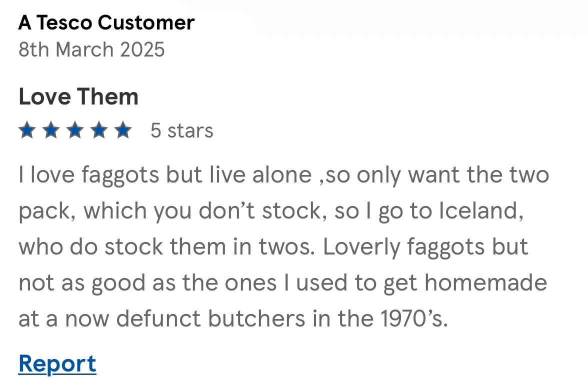Click the "5 stars" rating label

pos(182,131)
